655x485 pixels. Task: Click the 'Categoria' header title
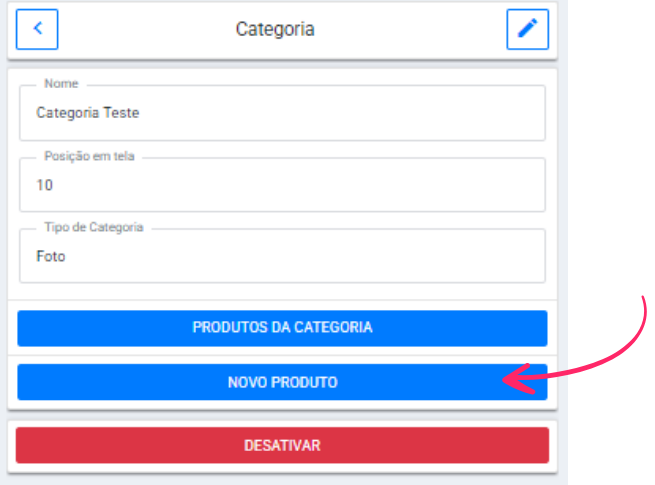click(275, 29)
